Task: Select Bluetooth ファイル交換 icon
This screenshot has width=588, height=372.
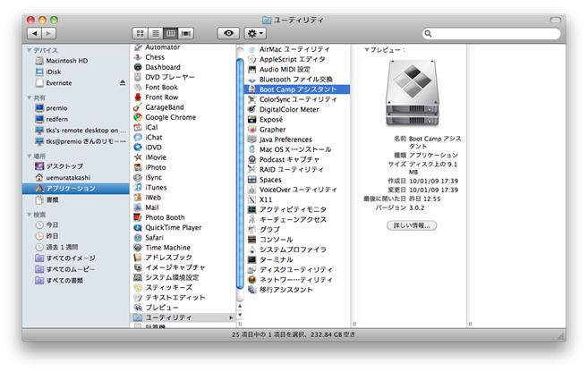Action: 252,80
